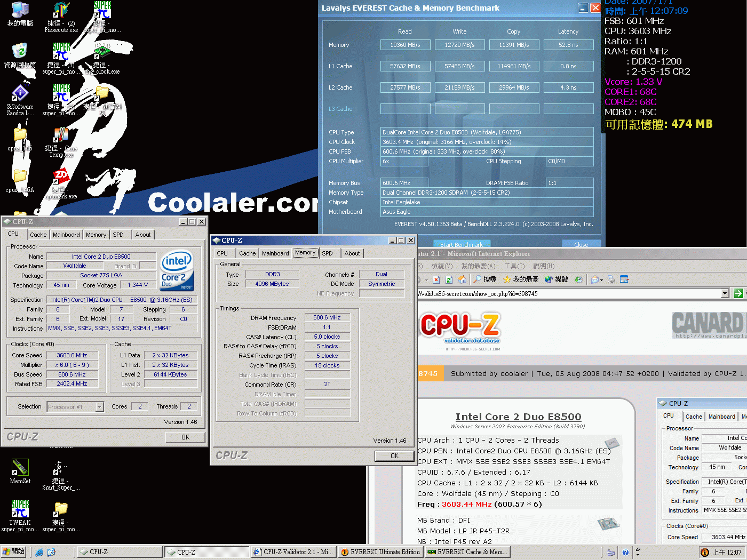This screenshot has height=560, width=747.
Task: Click the Windows Start (開始) button
Action: (x=14, y=552)
